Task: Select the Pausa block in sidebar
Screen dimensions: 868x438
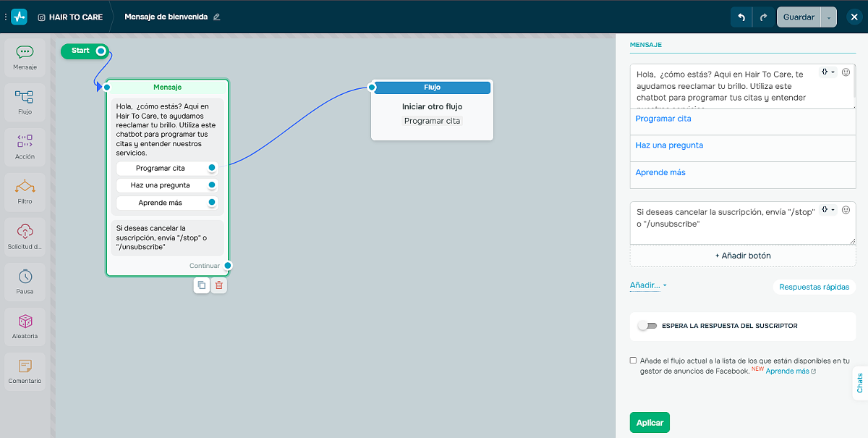Action: (25, 282)
